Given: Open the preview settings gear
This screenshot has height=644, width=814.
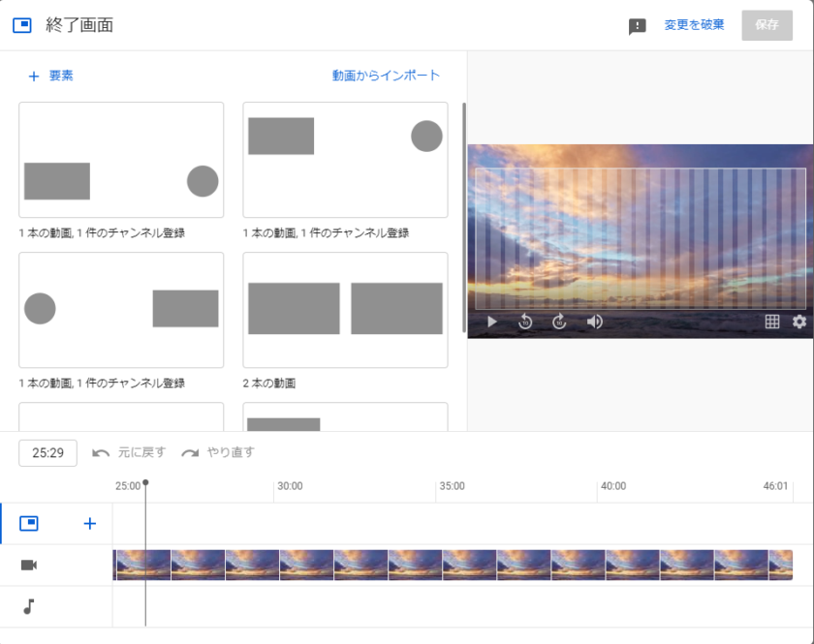Looking at the screenshot, I should point(799,322).
